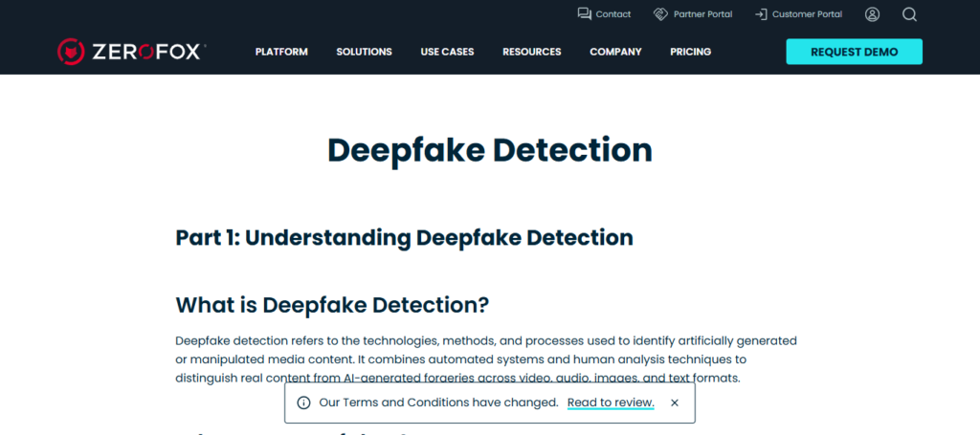The image size is (980, 435).
Task: Click the Customer Portal login arrow icon
Action: (761, 14)
